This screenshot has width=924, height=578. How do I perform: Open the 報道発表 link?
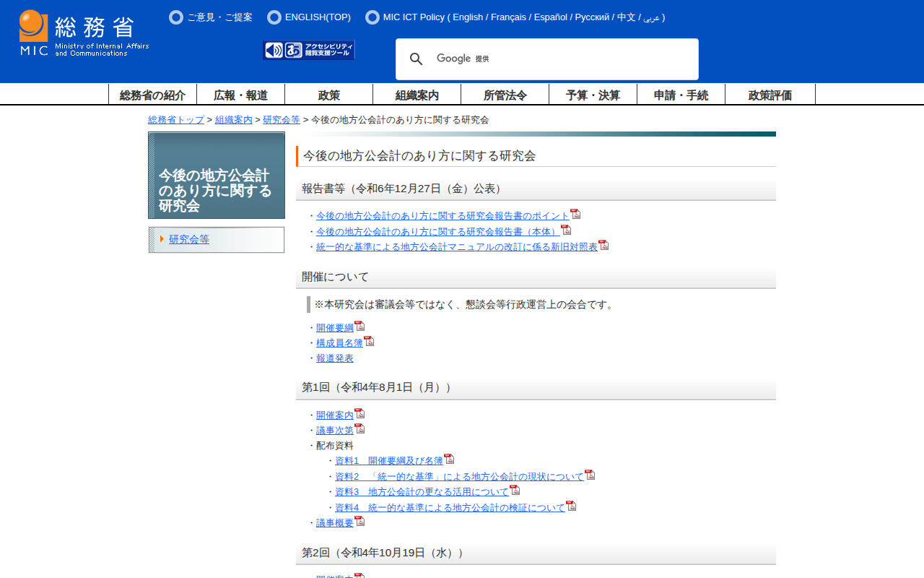click(x=335, y=358)
